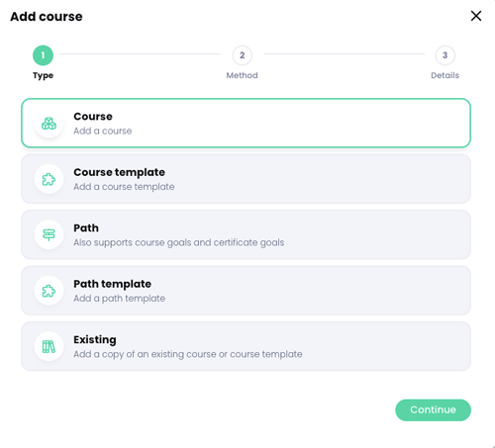The image size is (495, 448).
Task: Choose the Existing course option
Action: pos(246,346)
